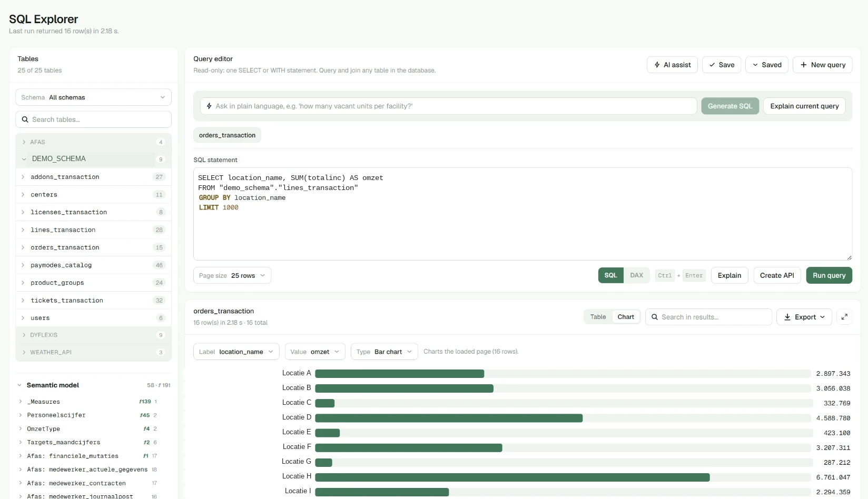This screenshot has width=868, height=499.
Task: Collapse the DEMO_SCHEMA group
Action: [93, 159]
